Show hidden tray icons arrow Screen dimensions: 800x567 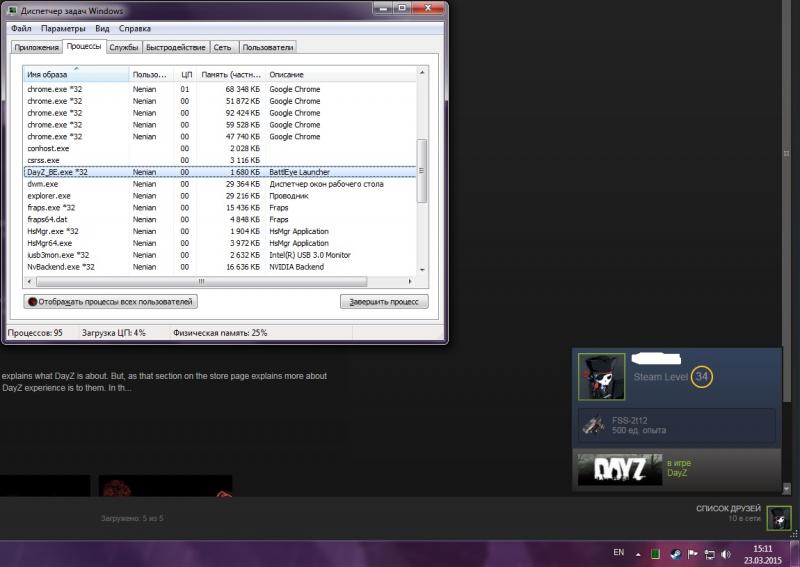(638, 553)
